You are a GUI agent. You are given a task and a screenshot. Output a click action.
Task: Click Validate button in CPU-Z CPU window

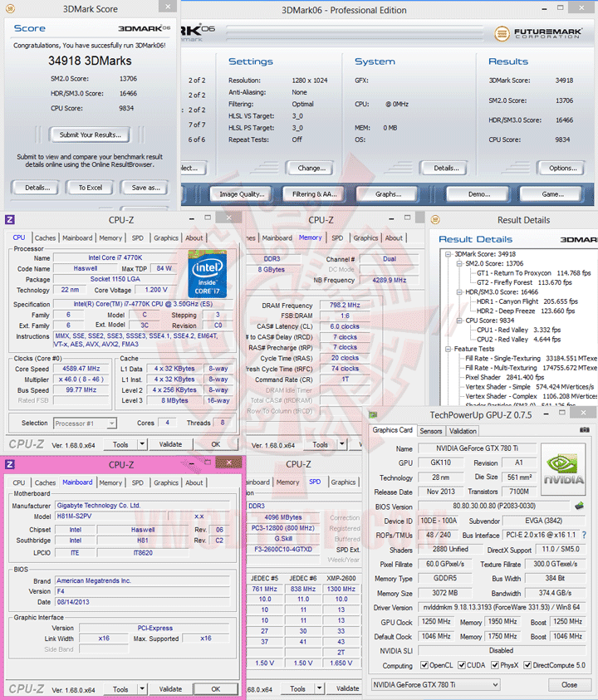(170, 444)
